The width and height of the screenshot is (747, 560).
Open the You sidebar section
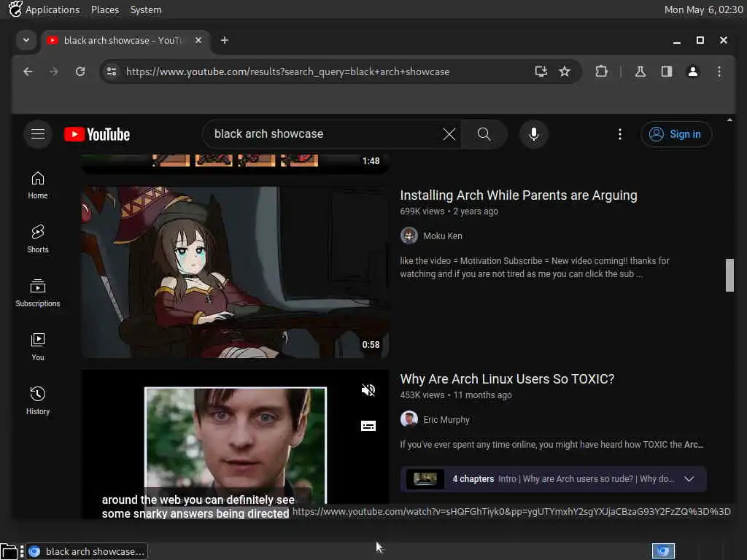38,346
